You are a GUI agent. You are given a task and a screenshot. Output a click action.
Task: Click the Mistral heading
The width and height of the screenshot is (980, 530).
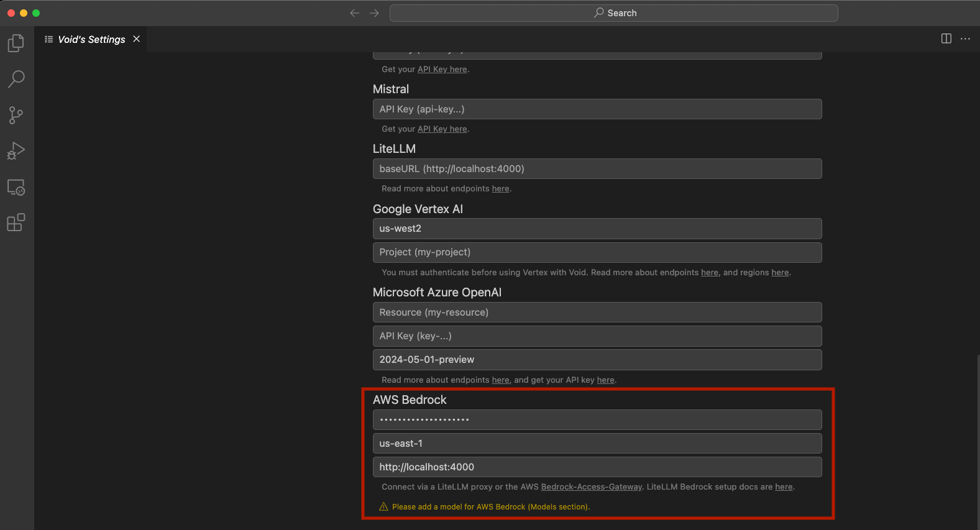[391, 89]
